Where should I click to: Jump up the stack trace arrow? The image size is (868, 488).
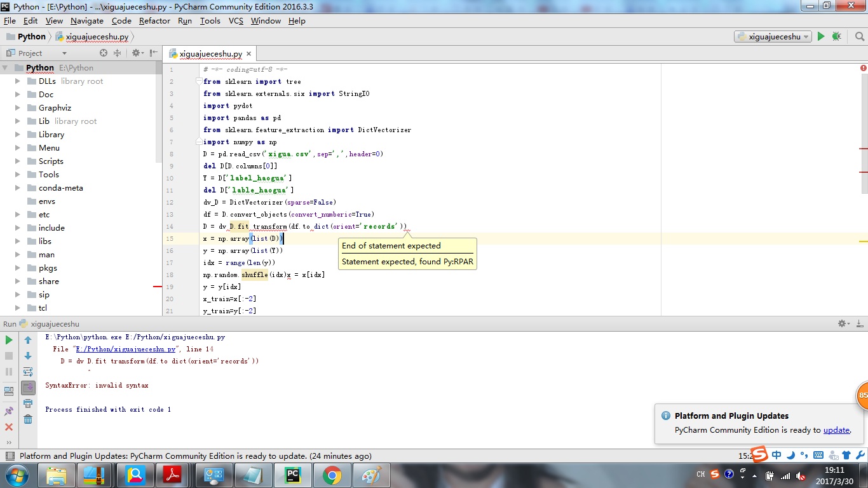(x=28, y=341)
